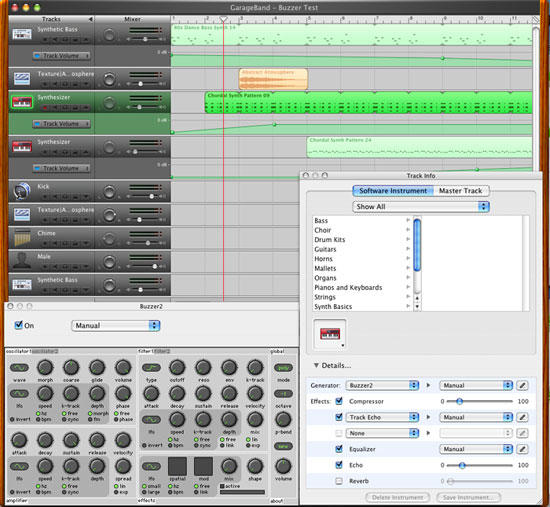Open the Equalizer Manual preset dropdown
Image resolution: width=550 pixels, height=507 pixels.
pos(476,449)
